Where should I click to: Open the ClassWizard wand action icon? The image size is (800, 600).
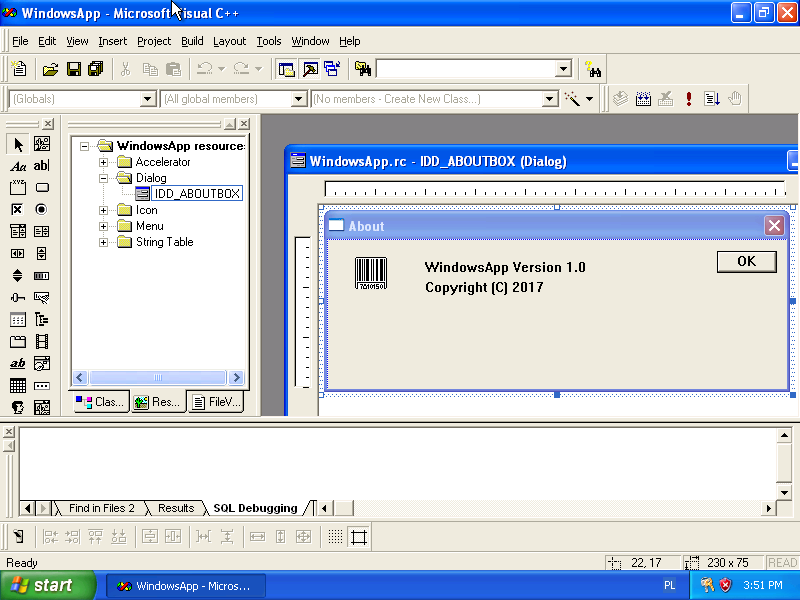pos(572,98)
